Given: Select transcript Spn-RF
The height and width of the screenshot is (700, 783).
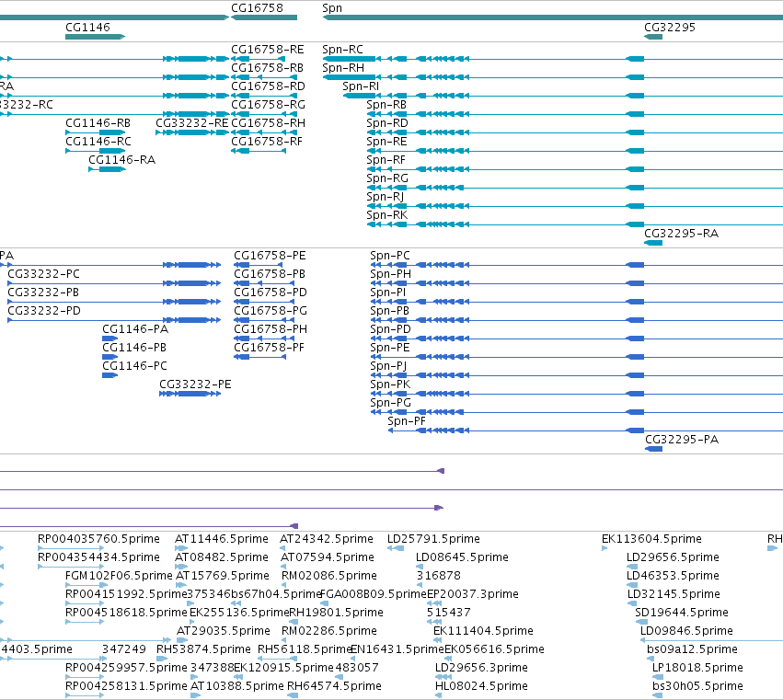Looking at the screenshot, I should pyautogui.click(x=575, y=169).
